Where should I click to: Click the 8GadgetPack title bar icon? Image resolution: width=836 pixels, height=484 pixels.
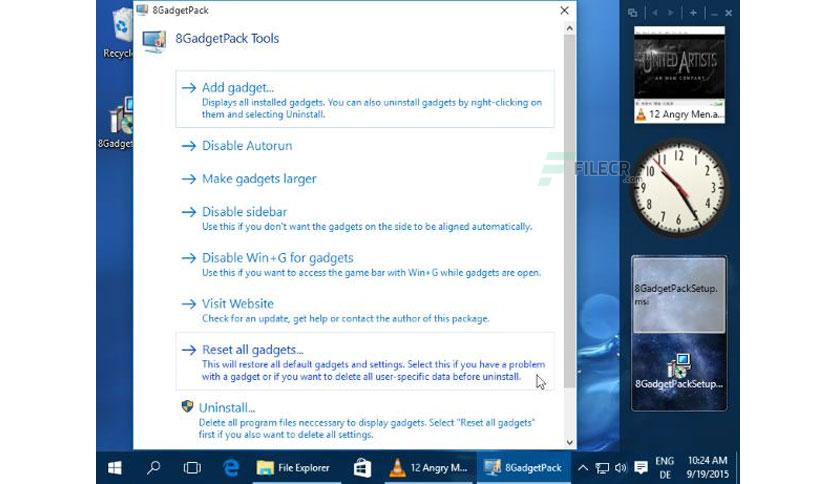[x=142, y=10]
